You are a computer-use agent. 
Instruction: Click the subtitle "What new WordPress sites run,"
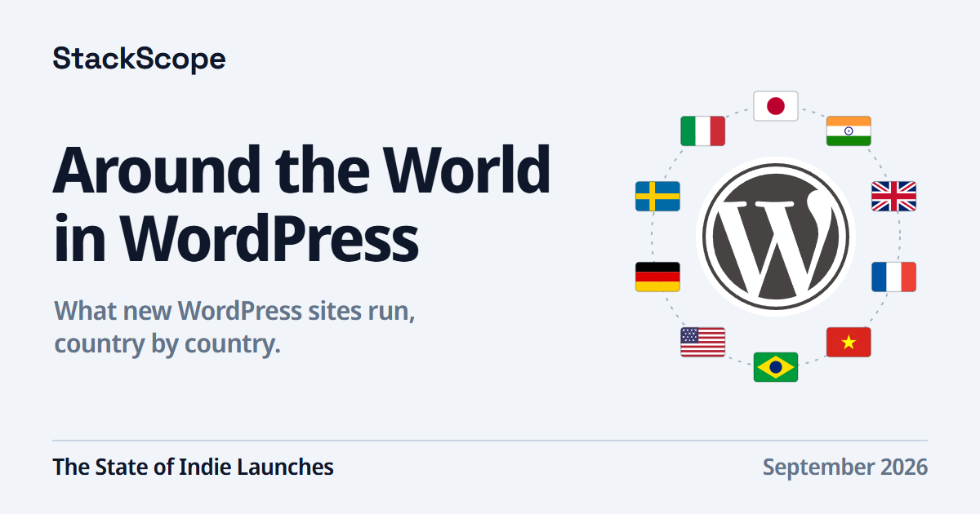[235, 311]
